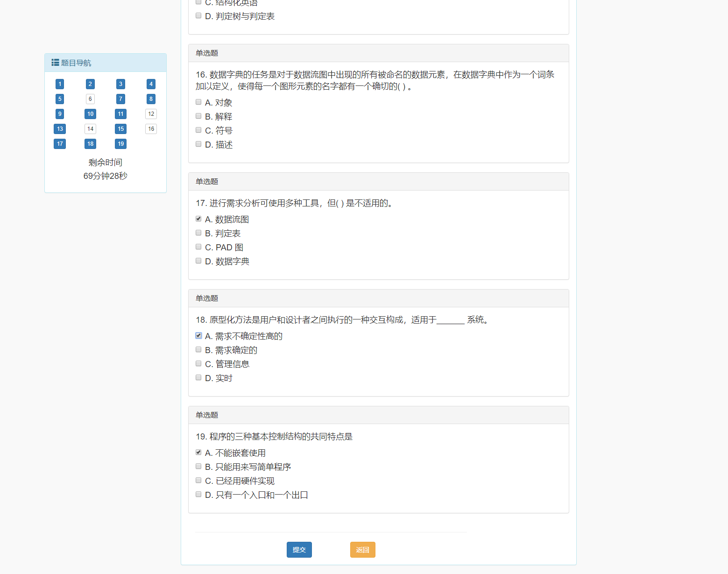Check option C 符号 for question 16
The width and height of the screenshot is (728, 574).
pos(198,130)
